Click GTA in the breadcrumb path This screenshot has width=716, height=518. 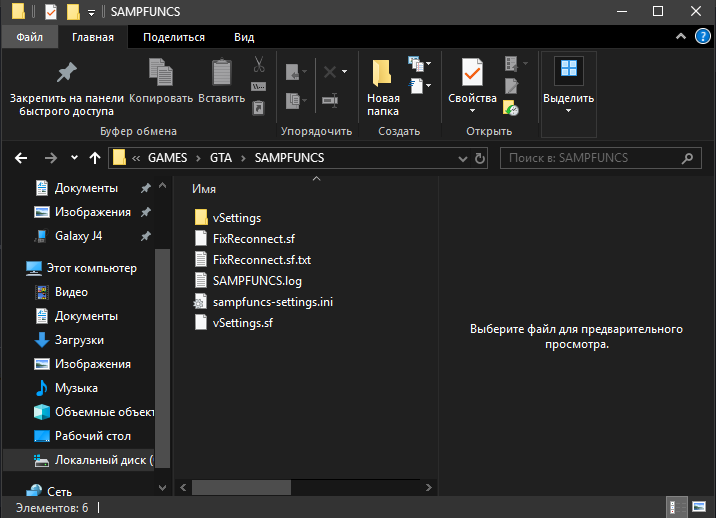[220, 158]
